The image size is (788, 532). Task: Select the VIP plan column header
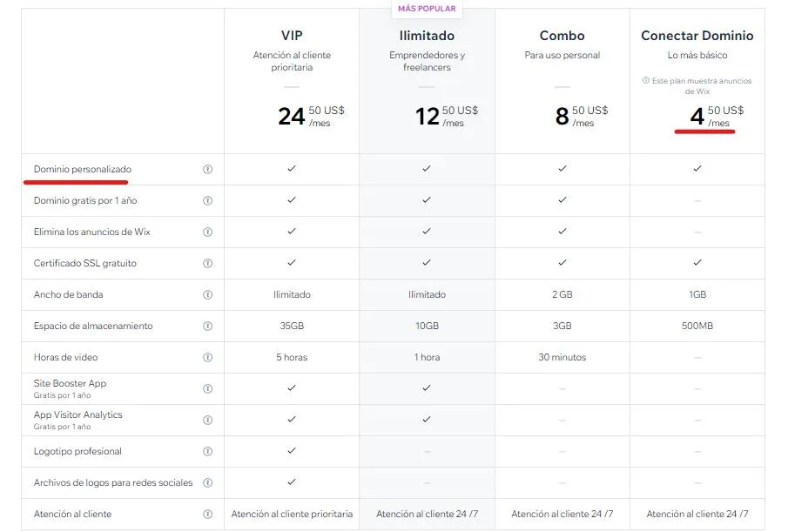291,36
